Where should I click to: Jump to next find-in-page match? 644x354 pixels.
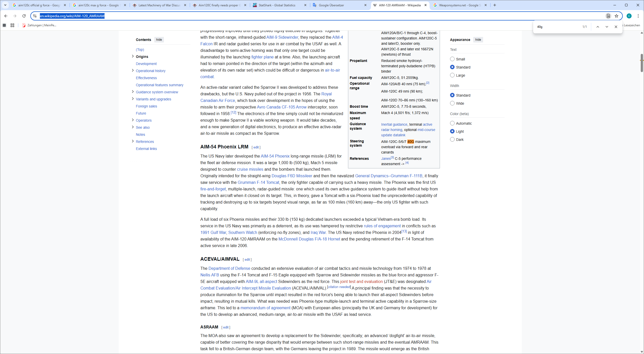607,27
